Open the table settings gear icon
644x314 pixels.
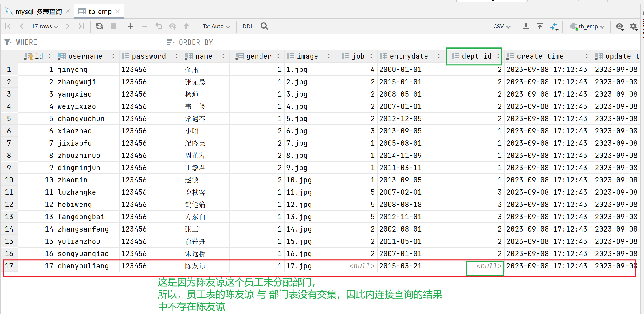[633, 26]
